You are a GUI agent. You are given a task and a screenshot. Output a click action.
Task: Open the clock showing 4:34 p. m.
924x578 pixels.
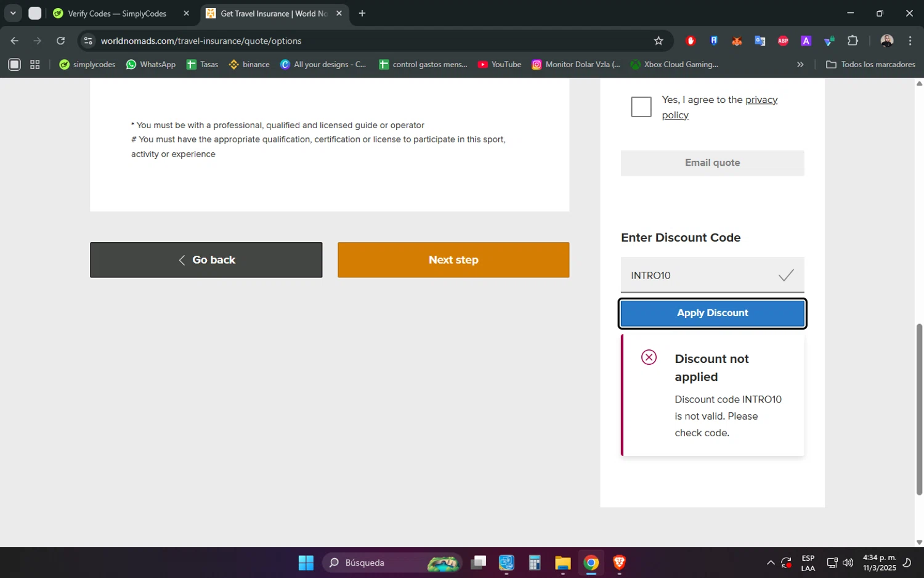tap(879, 563)
